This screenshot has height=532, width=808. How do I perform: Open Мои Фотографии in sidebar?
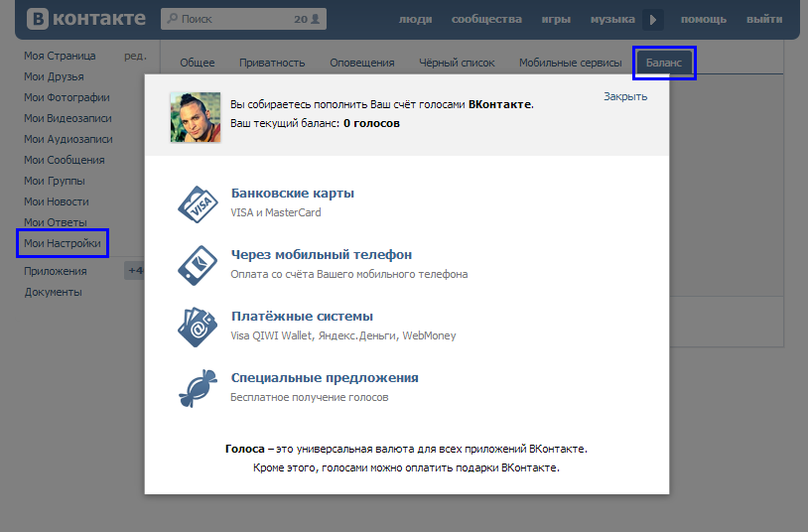[x=67, y=97]
